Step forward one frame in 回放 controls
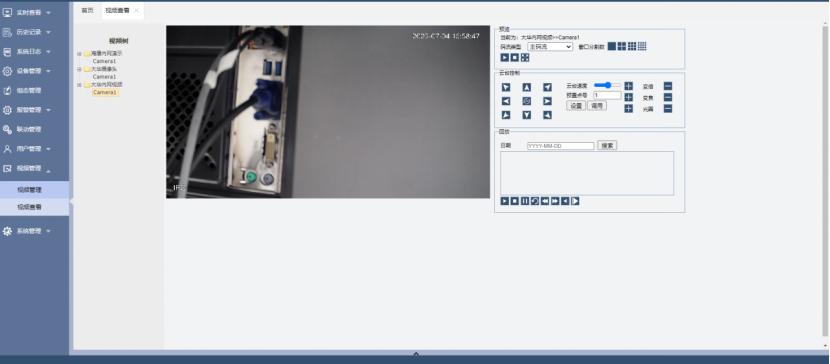This screenshot has height=364, width=830. pos(575,201)
